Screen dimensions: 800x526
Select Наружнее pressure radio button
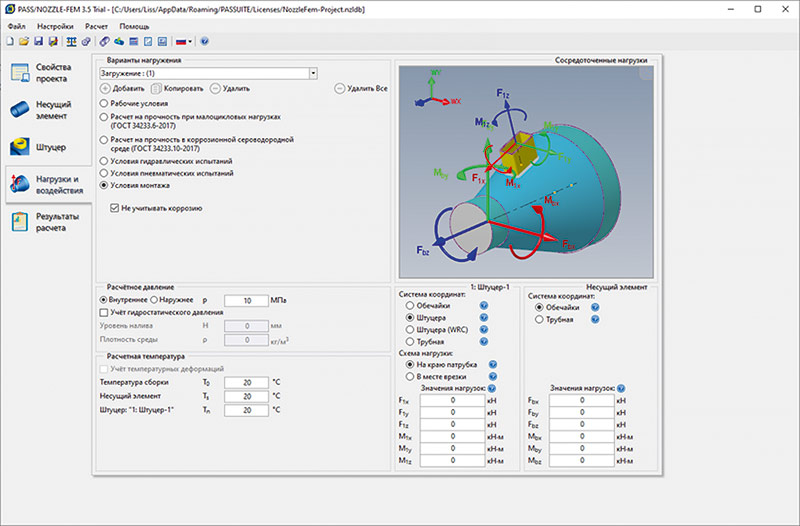click(x=154, y=300)
